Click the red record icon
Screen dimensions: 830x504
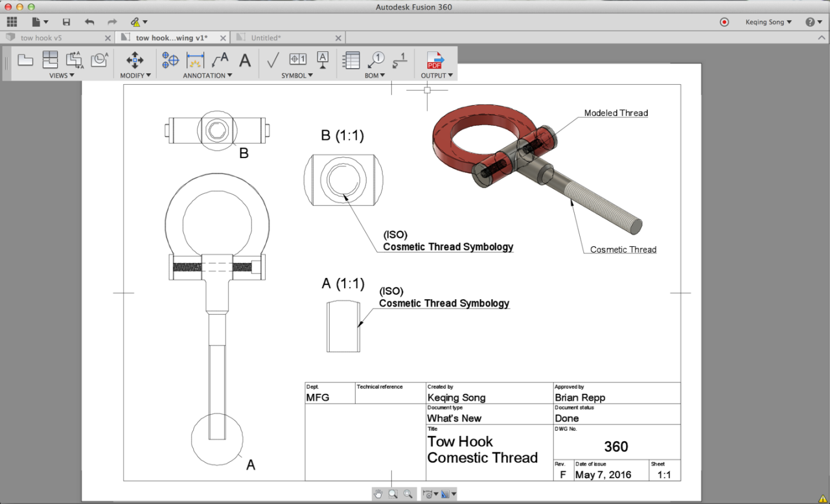(724, 22)
